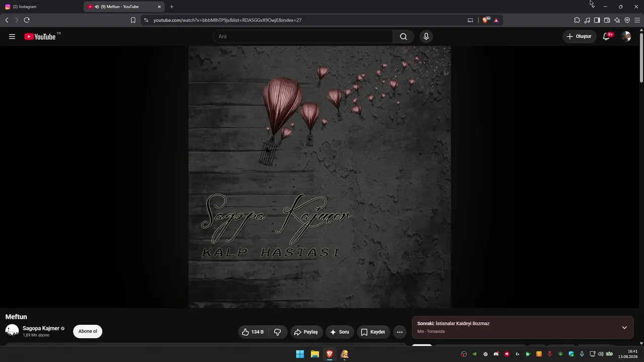Click the Soru ask button

coord(340,332)
